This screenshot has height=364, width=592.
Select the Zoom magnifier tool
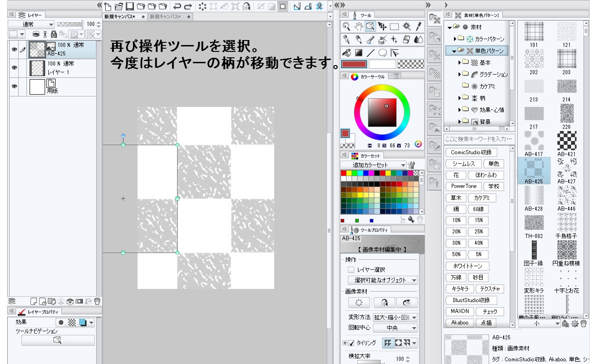[347, 26]
